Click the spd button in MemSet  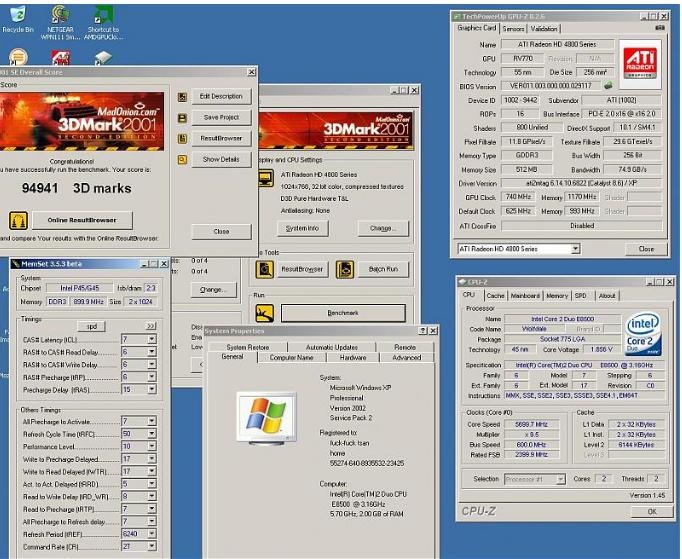click(x=91, y=326)
